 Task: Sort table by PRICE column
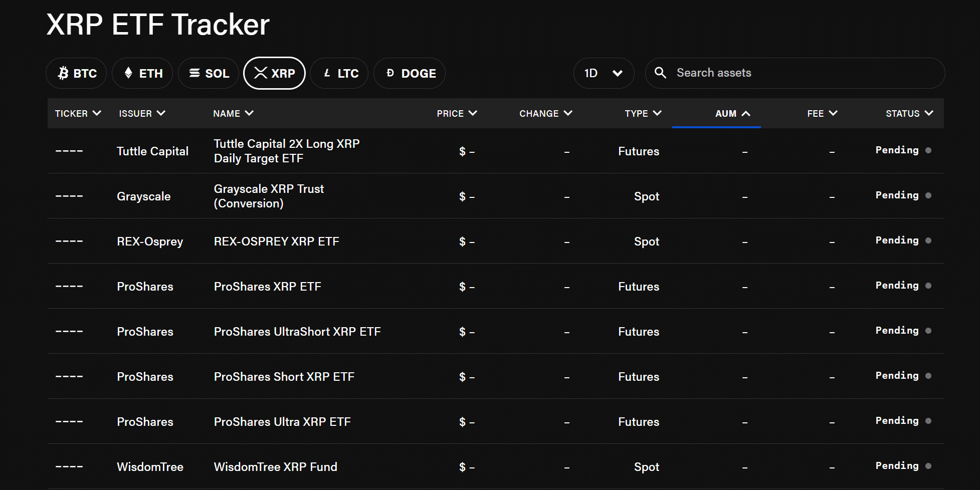coord(457,113)
